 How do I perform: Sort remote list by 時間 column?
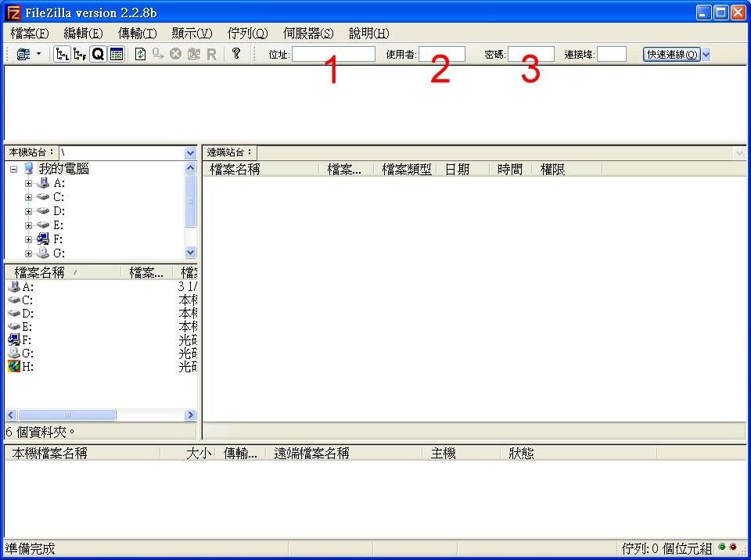[511, 169]
